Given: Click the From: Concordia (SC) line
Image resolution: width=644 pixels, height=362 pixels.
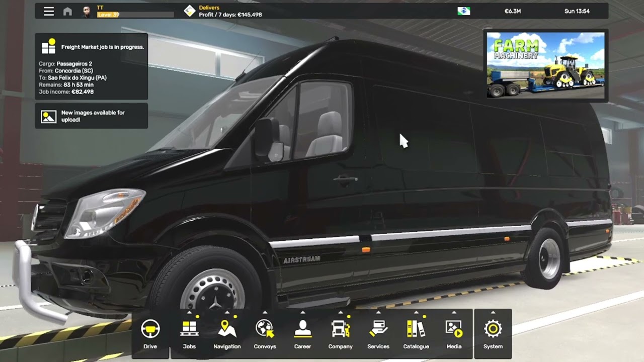Looking at the screenshot, I should (66, 71).
